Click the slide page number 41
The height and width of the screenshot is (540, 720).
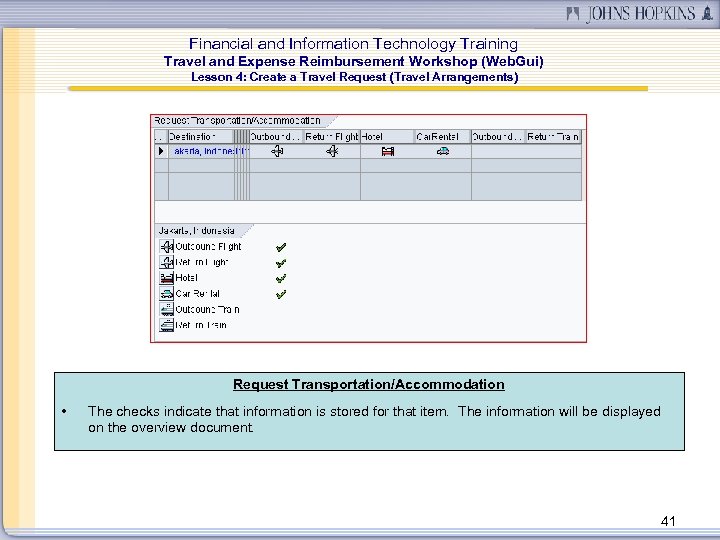click(668, 521)
